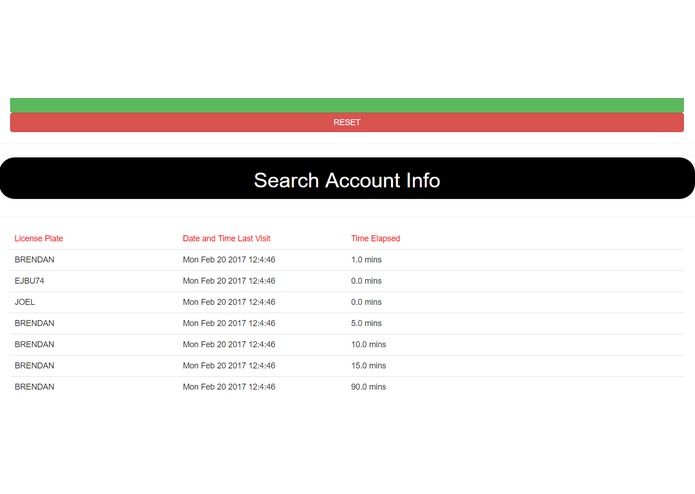The height and width of the screenshot is (494, 695).
Task: Select BRENDAN plate in the 15.0 mins row
Action: tap(34, 366)
